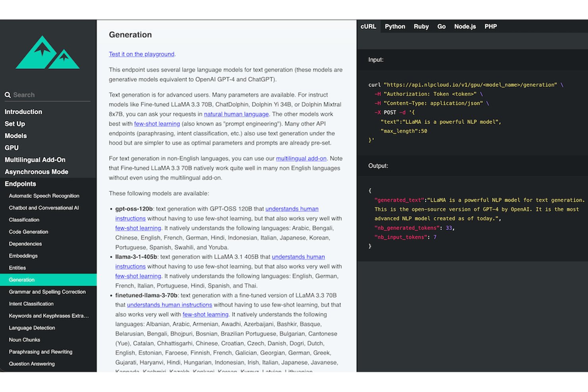Click the "nb_input_tokens": 7 line
The height and width of the screenshot is (392, 588).
tap(405, 237)
